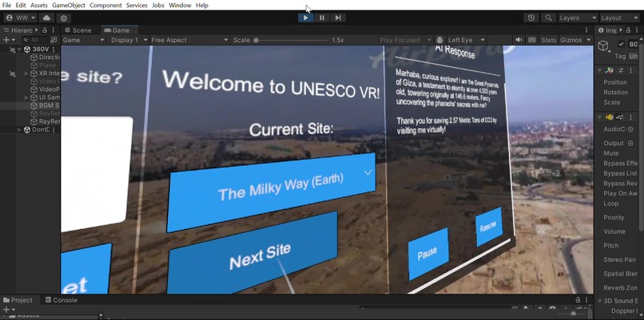
Task: Open the Game view panel kebab menu
Action: (x=586, y=30)
